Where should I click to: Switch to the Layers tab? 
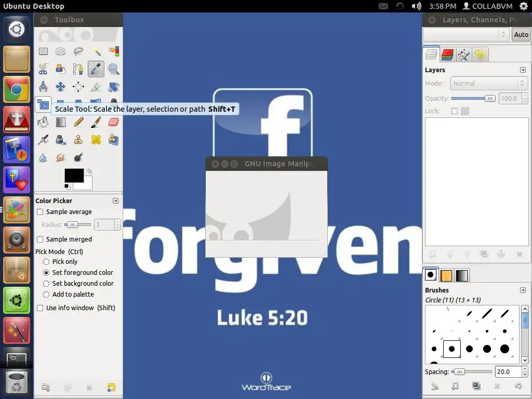[x=431, y=54]
